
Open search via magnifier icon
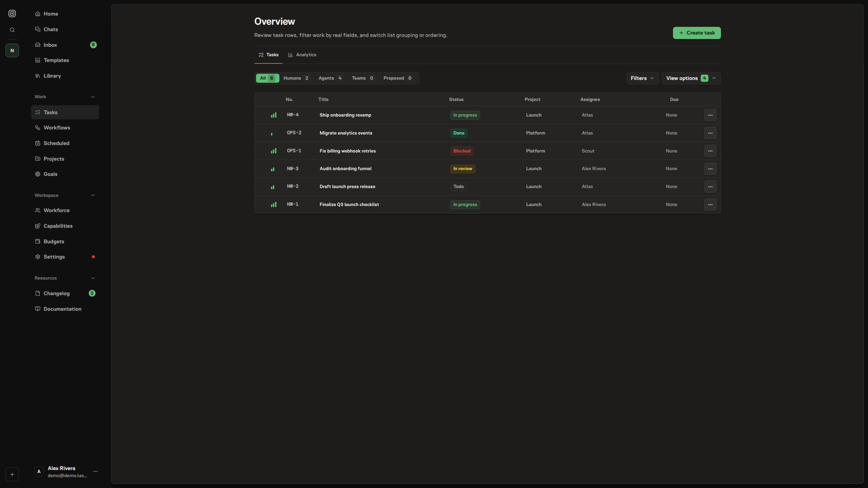click(x=12, y=30)
